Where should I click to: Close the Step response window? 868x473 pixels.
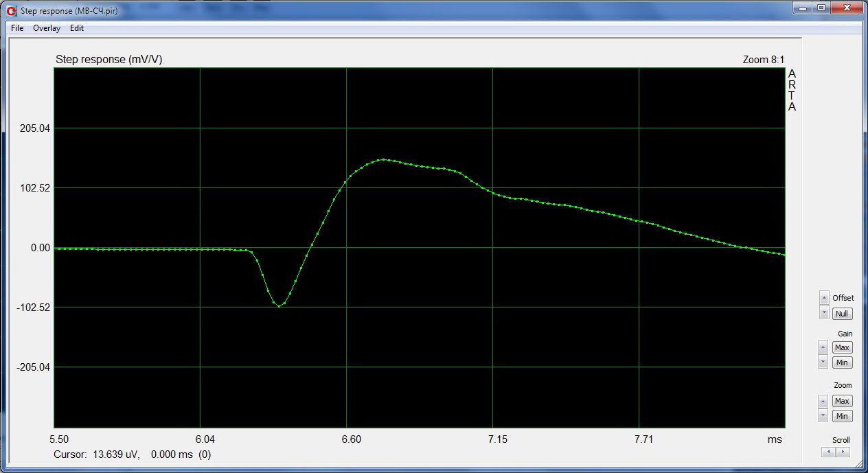pyautogui.click(x=846, y=8)
